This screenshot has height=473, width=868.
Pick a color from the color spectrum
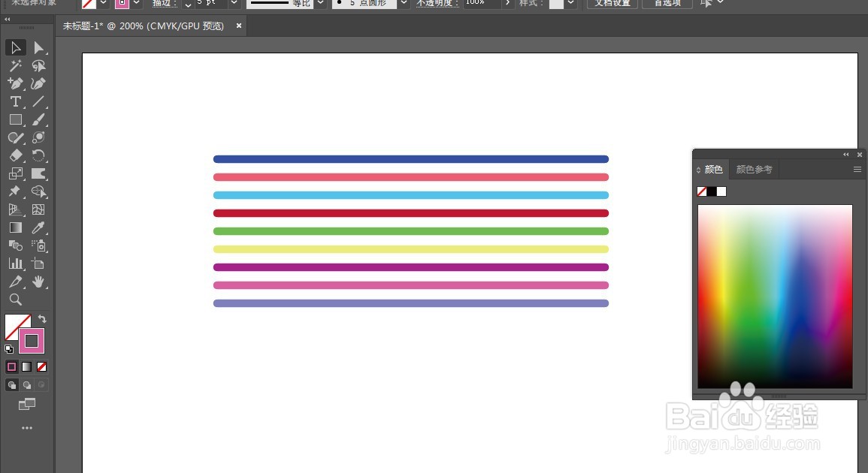[x=774, y=297]
